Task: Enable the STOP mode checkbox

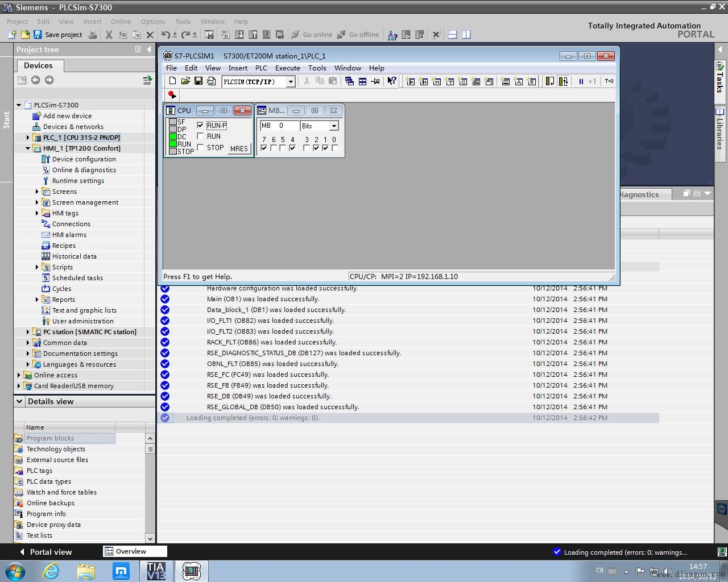Action: (200, 147)
